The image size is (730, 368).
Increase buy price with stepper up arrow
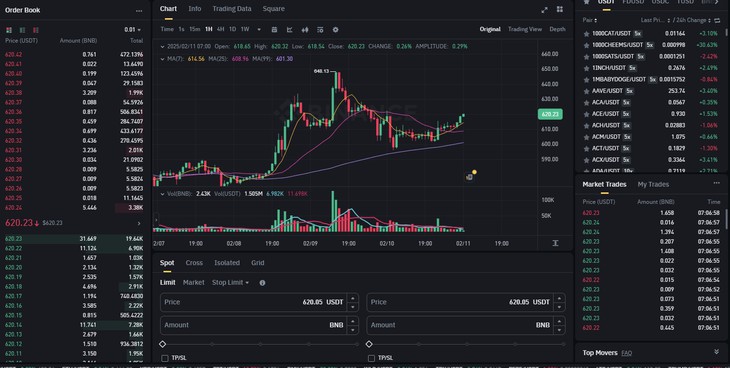[353, 298]
